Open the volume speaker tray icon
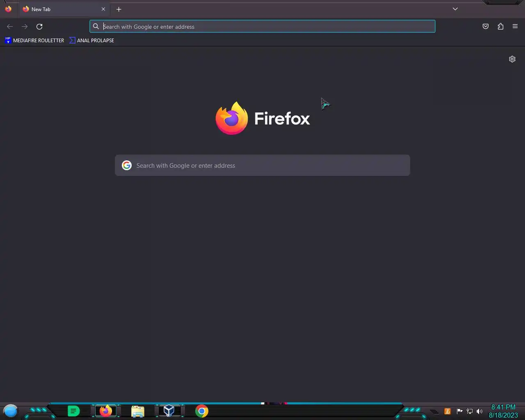Image resolution: width=525 pixels, height=420 pixels. click(479, 411)
